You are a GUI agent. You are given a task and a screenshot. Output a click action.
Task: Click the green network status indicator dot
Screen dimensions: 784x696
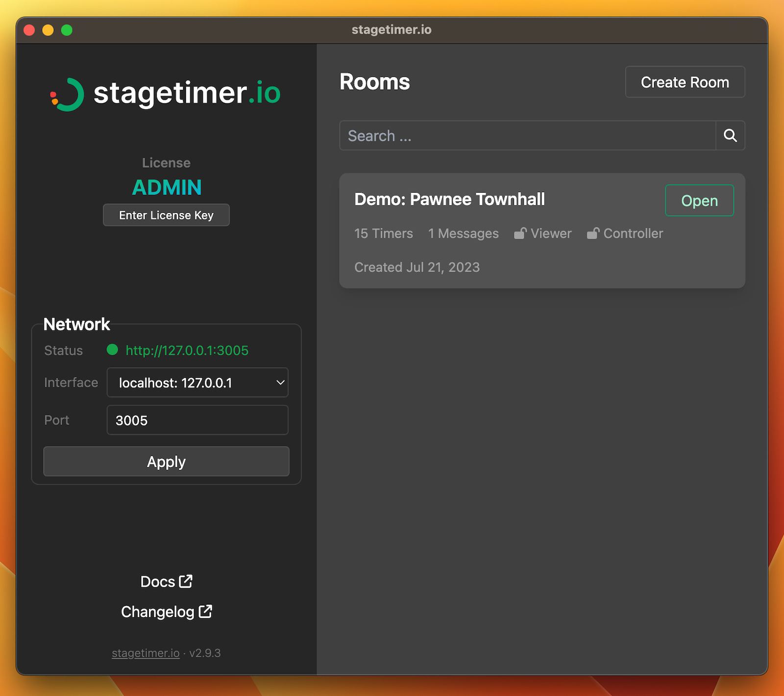(112, 350)
